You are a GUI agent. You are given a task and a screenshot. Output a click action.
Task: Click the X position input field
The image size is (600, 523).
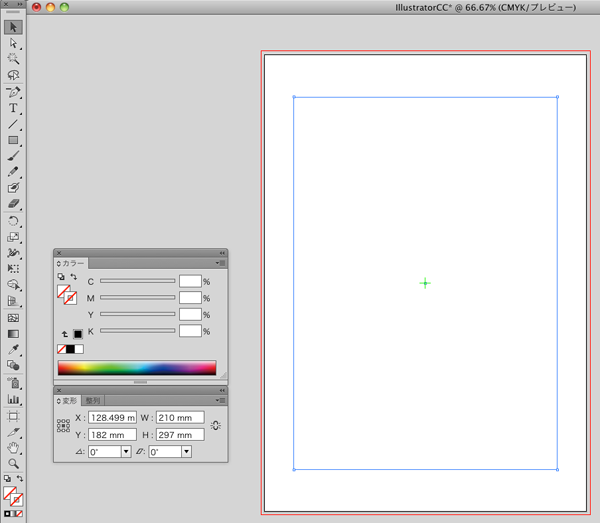click(x=112, y=418)
